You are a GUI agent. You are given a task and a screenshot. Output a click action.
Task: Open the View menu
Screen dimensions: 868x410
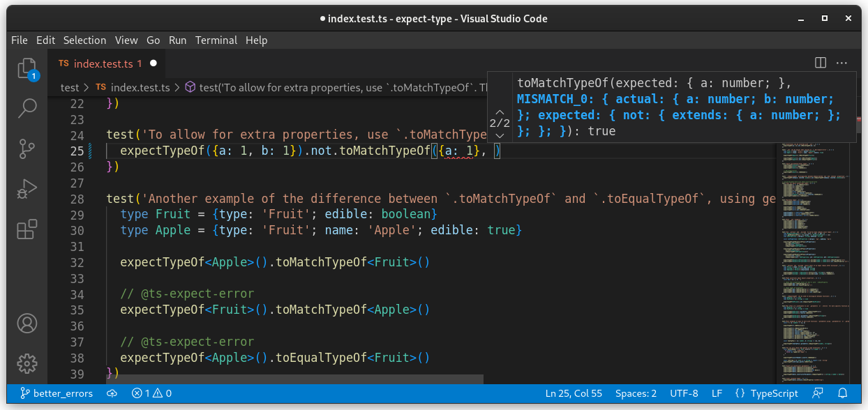tap(126, 40)
